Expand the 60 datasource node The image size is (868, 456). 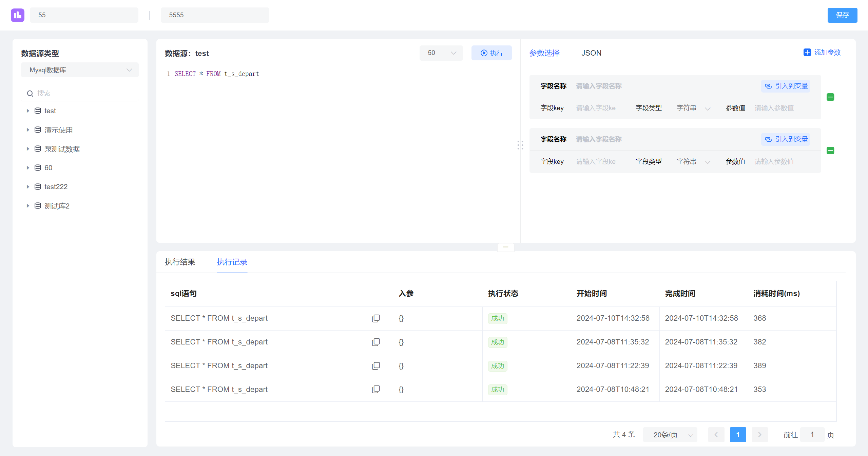28,168
